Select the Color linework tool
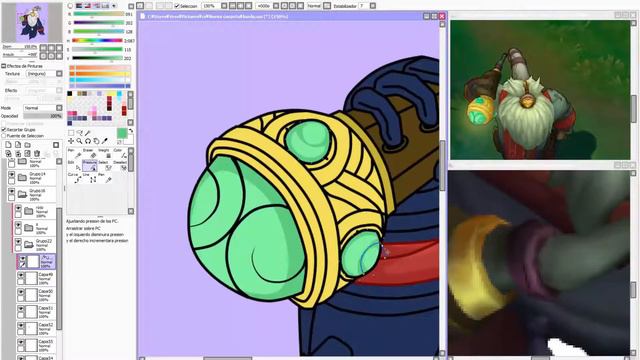 (119, 153)
